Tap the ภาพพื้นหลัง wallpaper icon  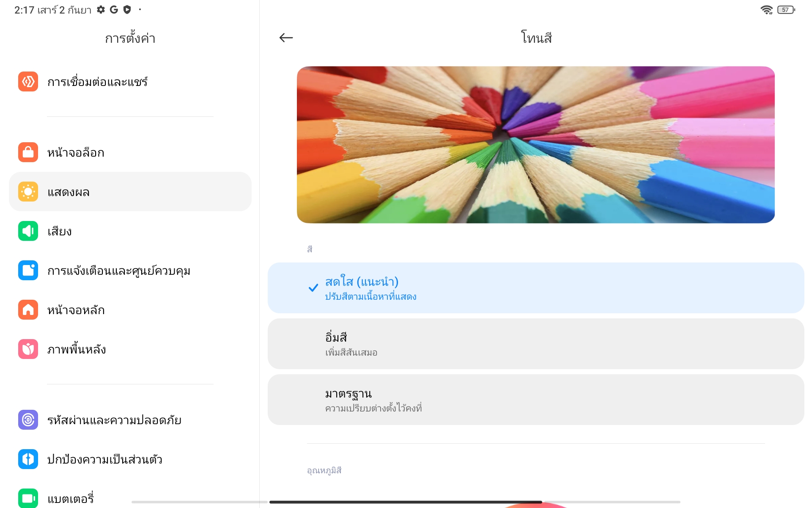point(28,349)
